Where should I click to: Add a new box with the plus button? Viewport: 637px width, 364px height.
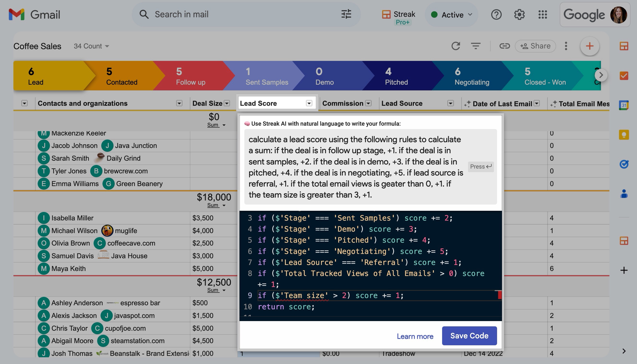pyautogui.click(x=590, y=46)
